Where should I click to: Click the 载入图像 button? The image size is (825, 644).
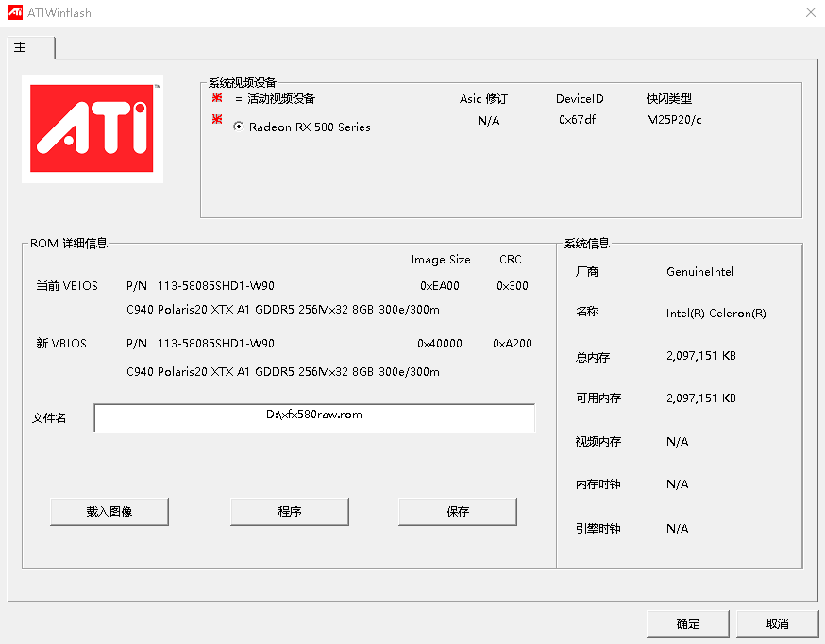[x=109, y=512]
